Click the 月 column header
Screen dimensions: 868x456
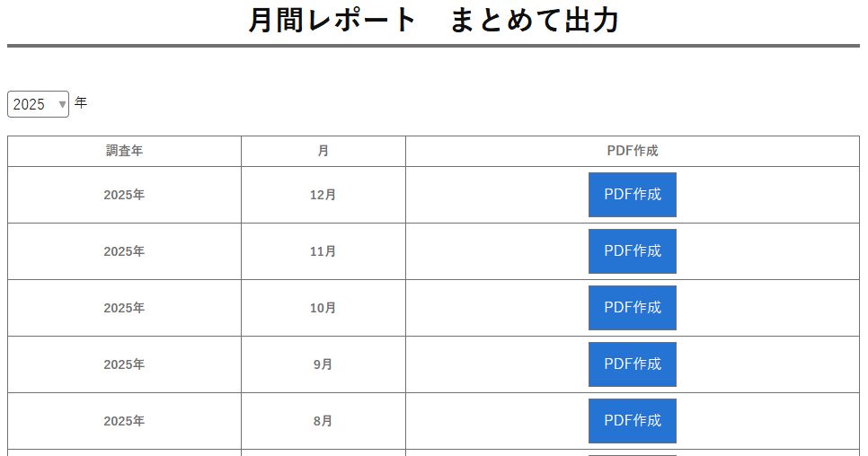click(323, 151)
